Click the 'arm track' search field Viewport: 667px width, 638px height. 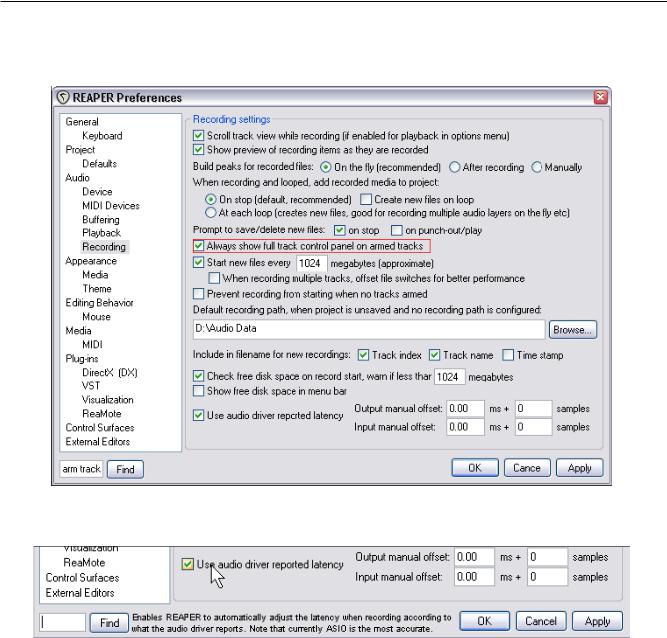tap(81, 469)
